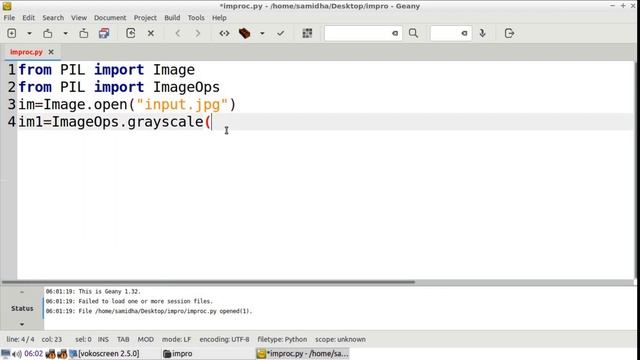Click 'scope: unknown' in the status bar

click(x=340, y=340)
